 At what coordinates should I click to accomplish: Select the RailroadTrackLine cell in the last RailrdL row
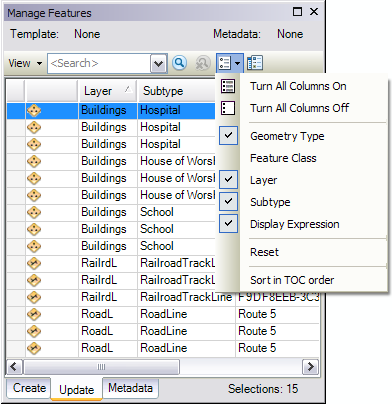[x=186, y=297]
